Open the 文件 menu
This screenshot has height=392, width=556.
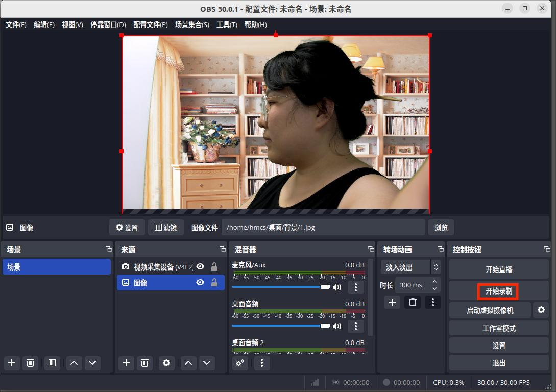pos(16,25)
